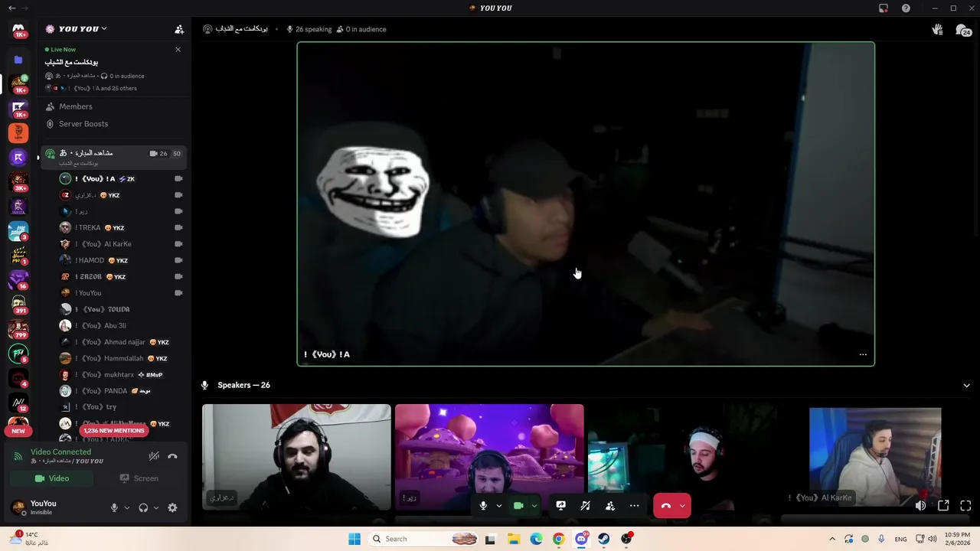The height and width of the screenshot is (551, 980).
Task: Select the Al KarKe speaker video thumbnail
Action: pyautogui.click(x=875, y=457)
